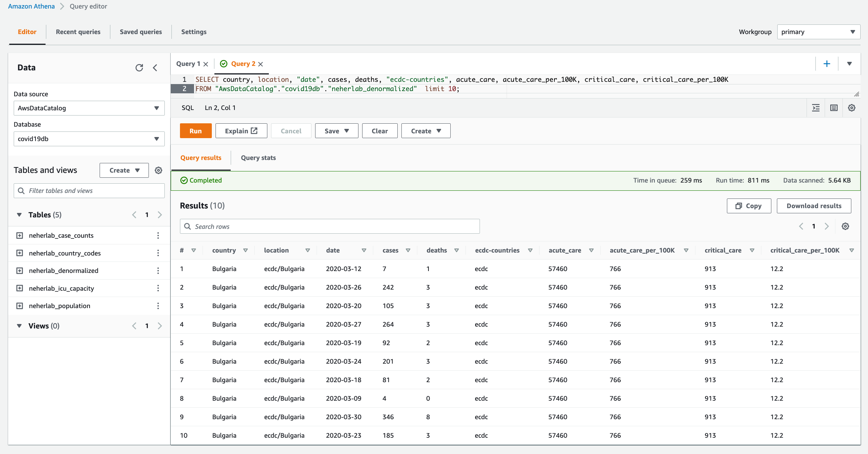Collapse the Tables section
868x454 pixels.
(19, 215)
